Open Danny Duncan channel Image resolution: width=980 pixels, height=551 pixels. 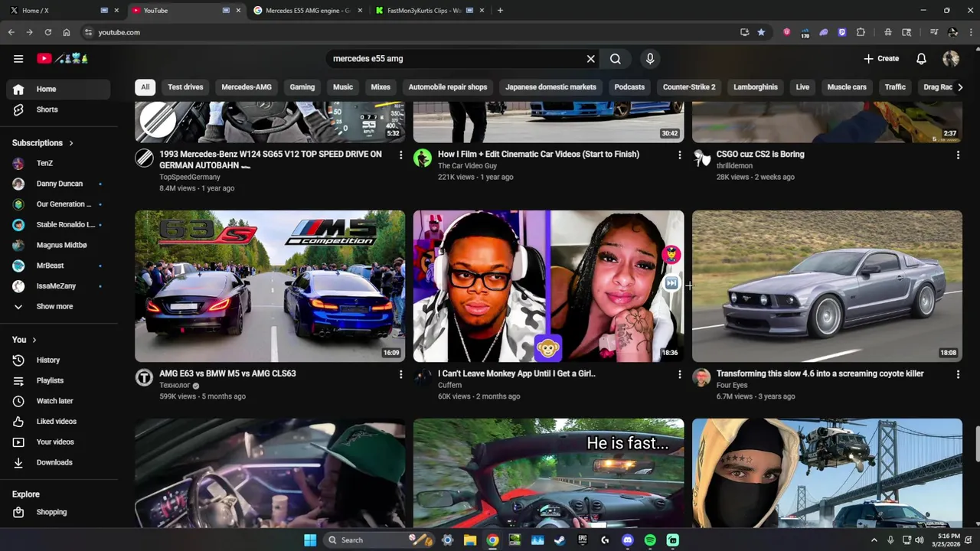pos(58,184)
